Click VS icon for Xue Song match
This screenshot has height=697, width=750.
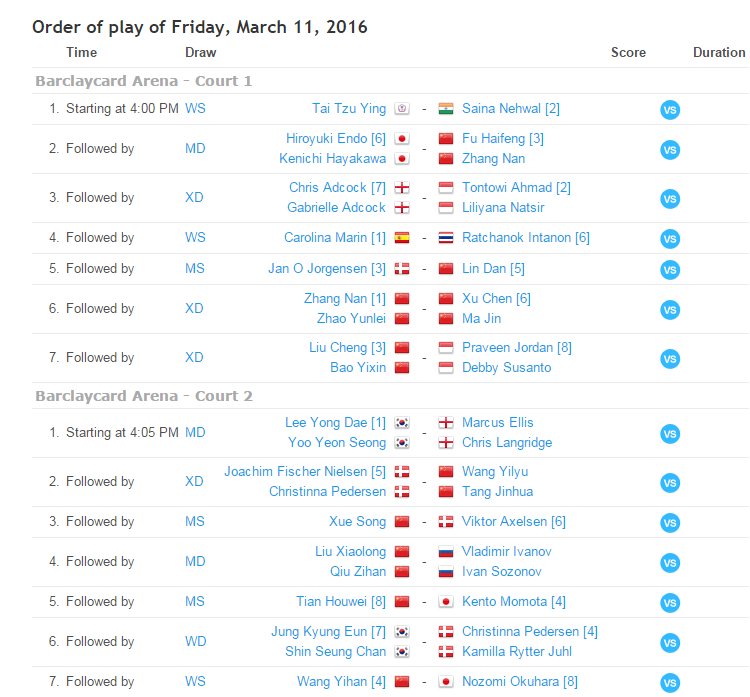point(670,523)
